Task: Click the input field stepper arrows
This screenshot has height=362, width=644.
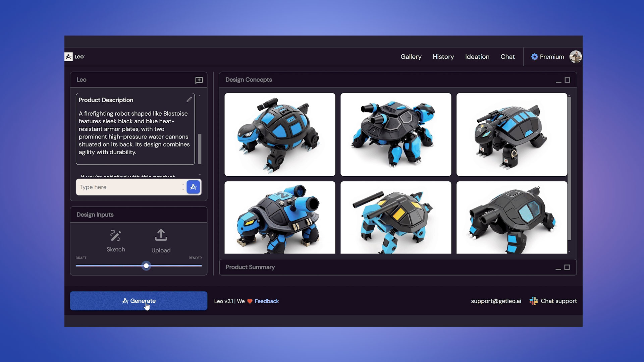Action: pos(183,187)
